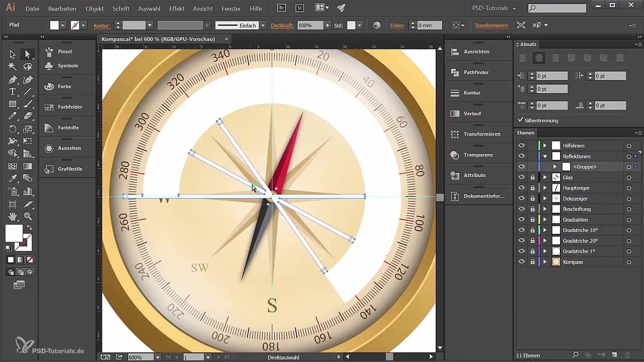Expand the Hilfslinien layer
644x362 pixels.
[545, 145]
